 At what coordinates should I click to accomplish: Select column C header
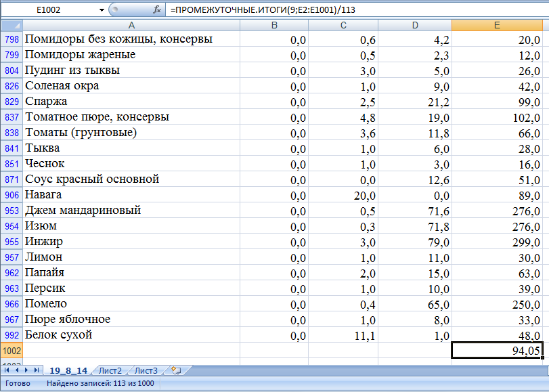coord(343,25)
